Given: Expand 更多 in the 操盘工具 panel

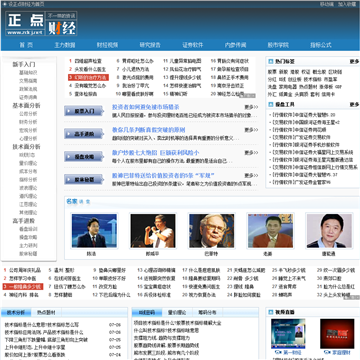Looking at the screenshot, I should click(354, 105).
